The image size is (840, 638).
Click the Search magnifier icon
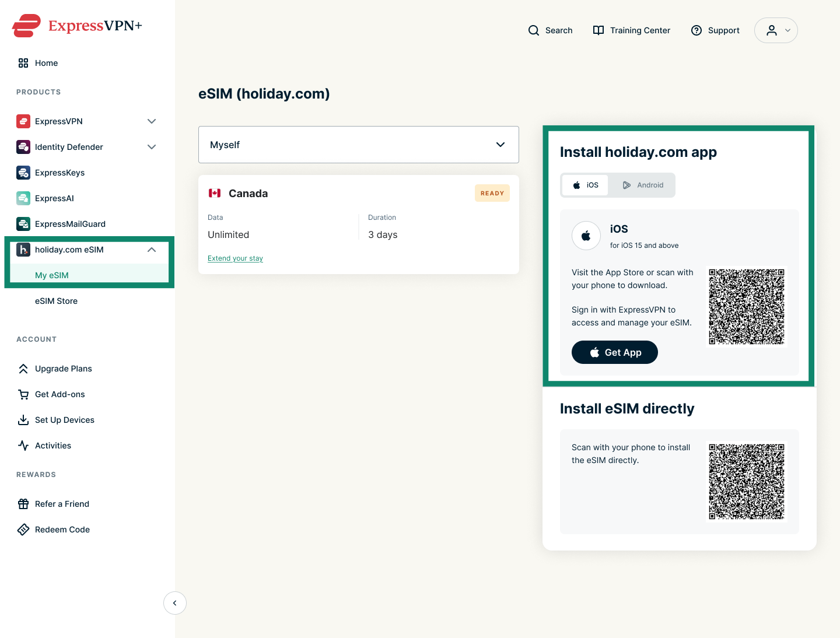tap(534, 30)
